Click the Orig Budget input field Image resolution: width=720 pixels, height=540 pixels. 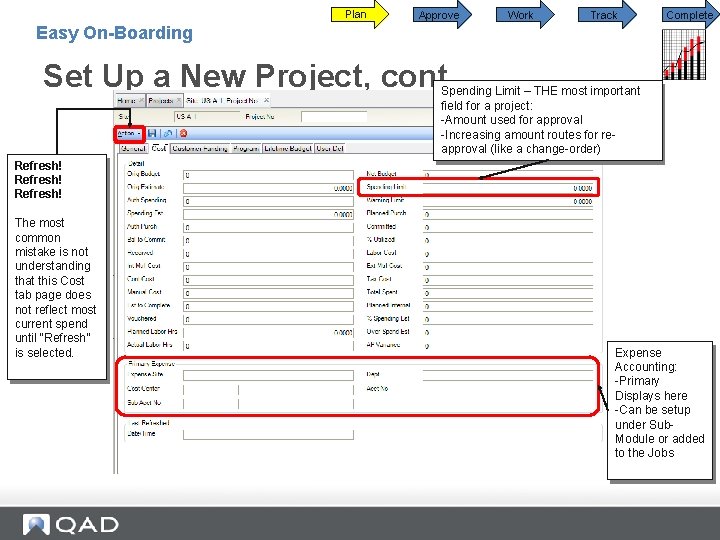tap(268, 175)
